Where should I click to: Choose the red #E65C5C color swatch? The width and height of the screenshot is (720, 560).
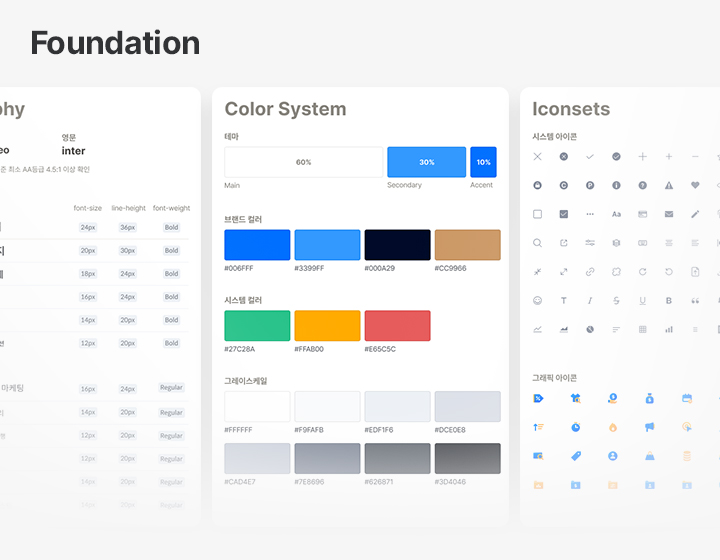pyautogui.click(x=397, y=326)
